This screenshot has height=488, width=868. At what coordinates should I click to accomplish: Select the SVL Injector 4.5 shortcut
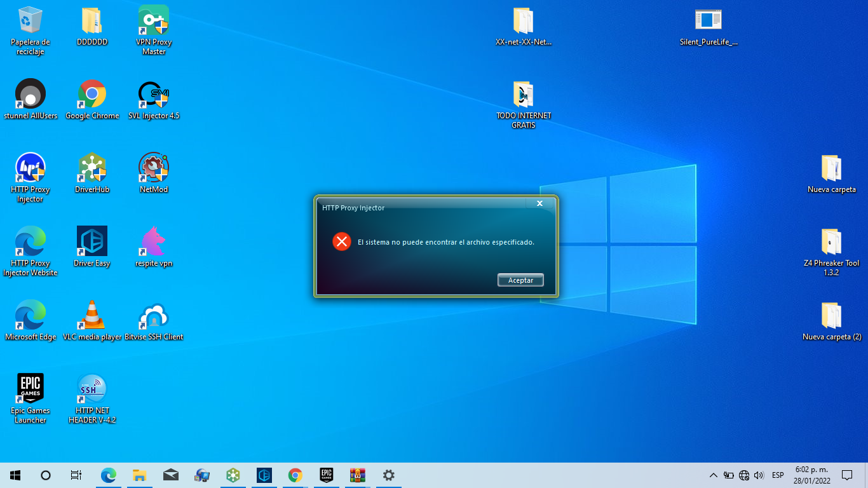154,100
